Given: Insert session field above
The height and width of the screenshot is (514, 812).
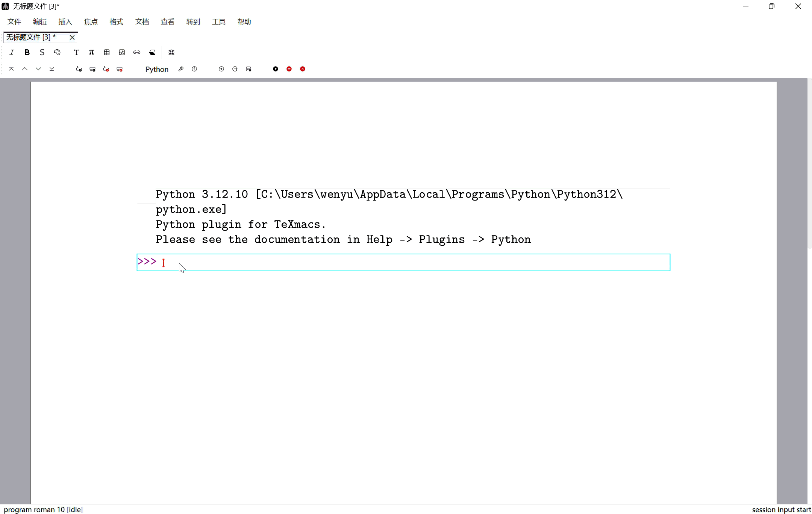Looking at the screenshot, I should coord(79,69).
